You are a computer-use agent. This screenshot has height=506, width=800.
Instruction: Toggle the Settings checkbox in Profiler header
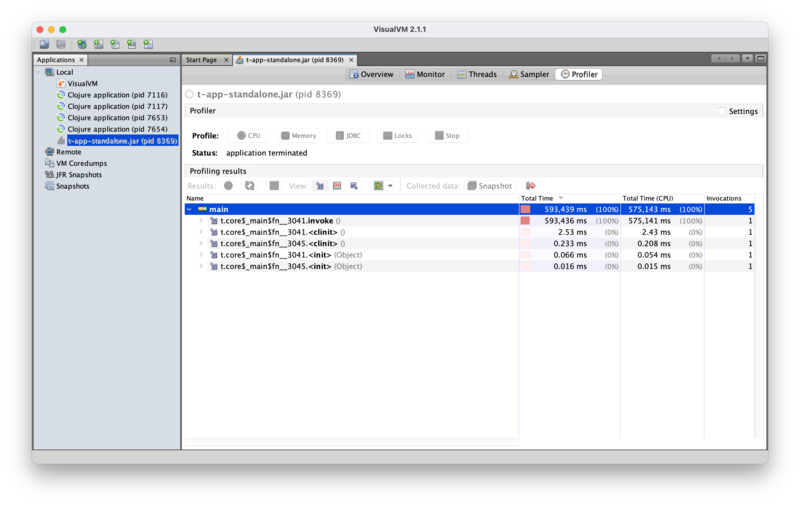(x=721, y=111)
